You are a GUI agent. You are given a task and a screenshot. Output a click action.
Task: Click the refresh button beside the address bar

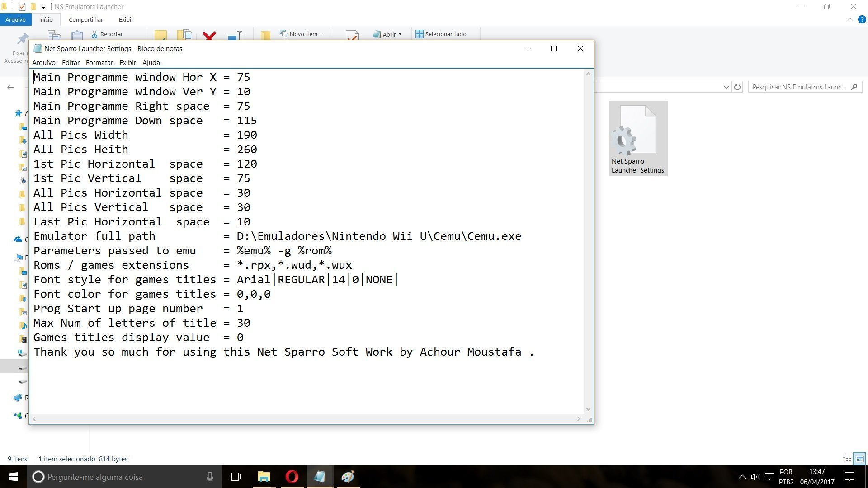pyautogui.click(x=737, y=87)
